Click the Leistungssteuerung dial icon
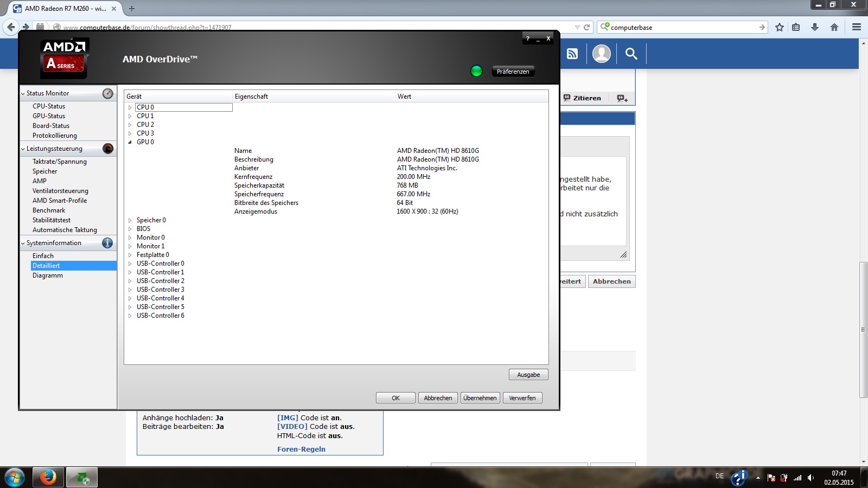Viewport: 868px width, 488px height. pos(108,149)
